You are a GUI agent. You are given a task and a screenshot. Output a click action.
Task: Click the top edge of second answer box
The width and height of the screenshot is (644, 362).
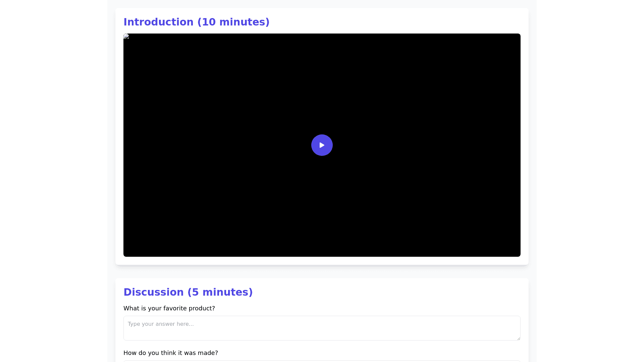tap(322, 361)
